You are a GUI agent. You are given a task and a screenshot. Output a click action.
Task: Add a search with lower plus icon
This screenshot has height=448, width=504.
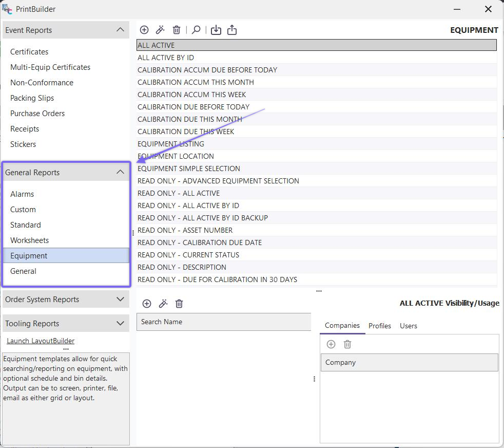coord(147,304)
